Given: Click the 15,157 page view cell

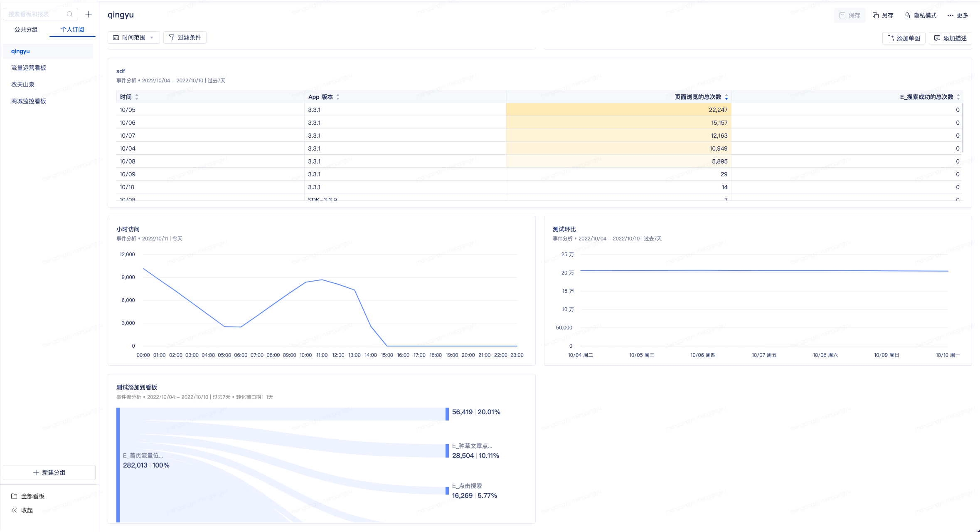Looking at the screenshot, I should 618,123.
